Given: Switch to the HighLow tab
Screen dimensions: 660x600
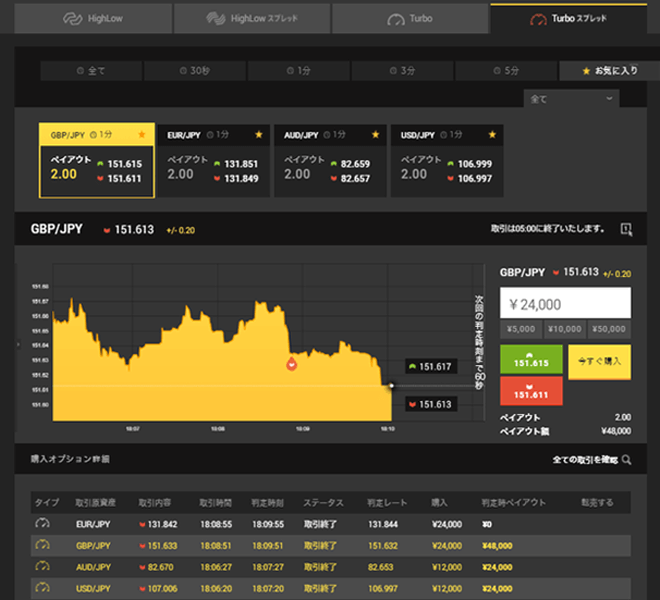Looking at the screenshot, I should tap(93, 19).
